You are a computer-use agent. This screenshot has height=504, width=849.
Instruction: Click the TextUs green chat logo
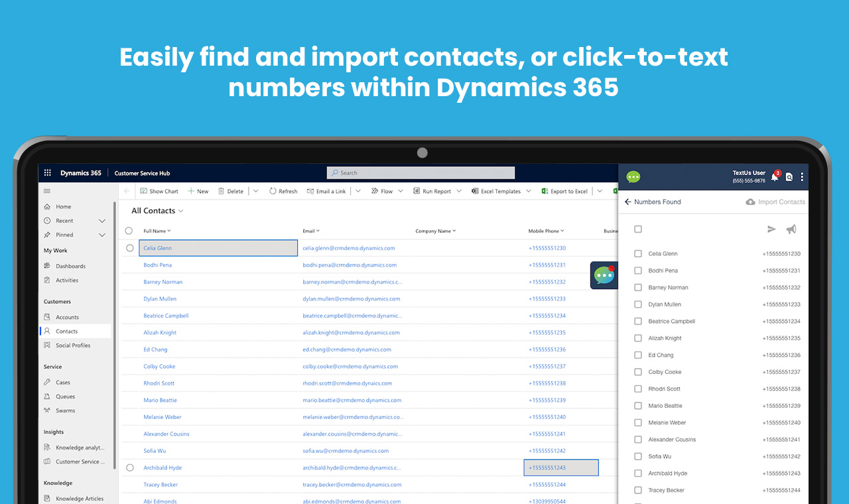point(633,177)
